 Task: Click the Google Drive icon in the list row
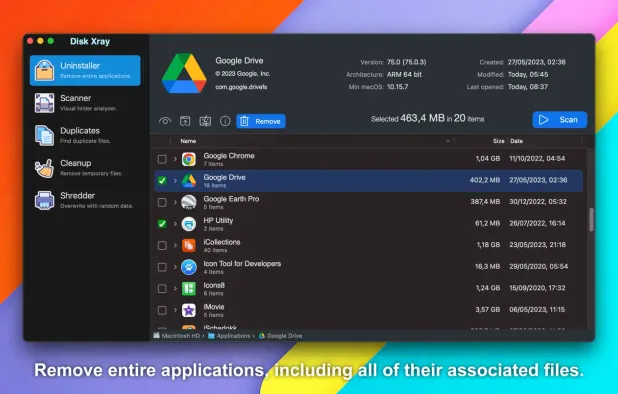coord(189,180)
